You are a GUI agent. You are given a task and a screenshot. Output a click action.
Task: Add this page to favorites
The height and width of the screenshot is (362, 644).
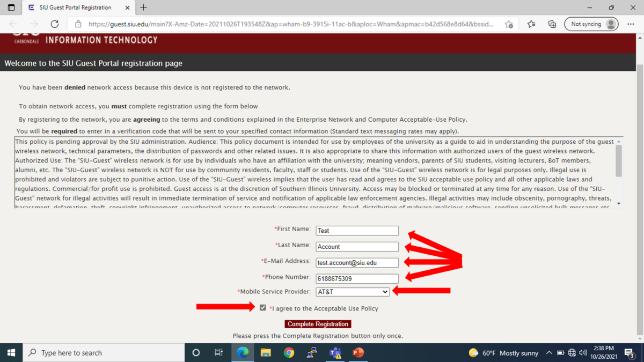coord(508,24)
